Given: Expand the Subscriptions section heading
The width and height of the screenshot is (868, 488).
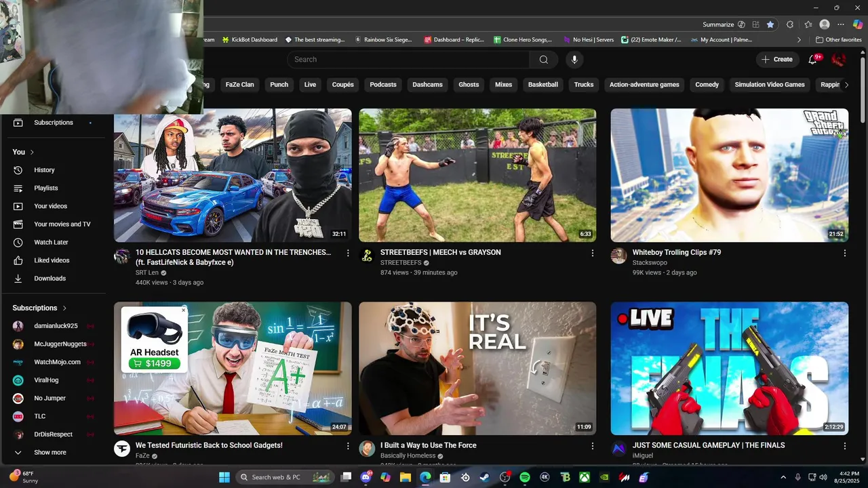Looking at the screenshot, I should click(x=39, y=308).
